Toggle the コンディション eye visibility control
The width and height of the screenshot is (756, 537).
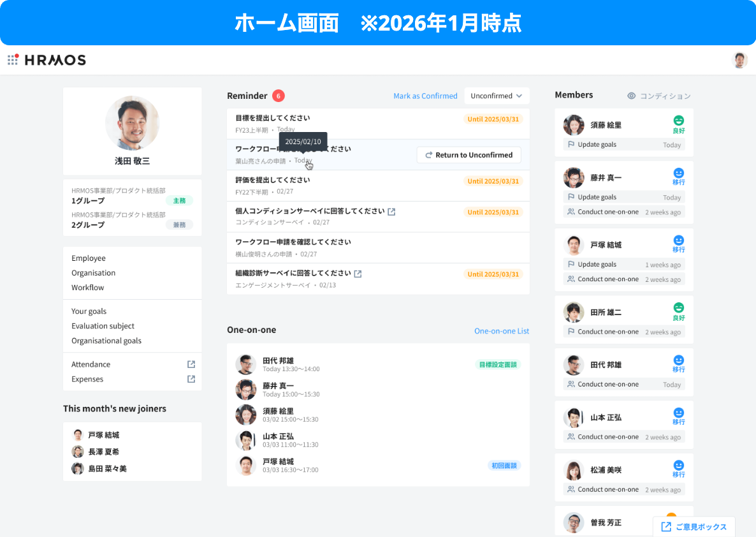(631, 96)
